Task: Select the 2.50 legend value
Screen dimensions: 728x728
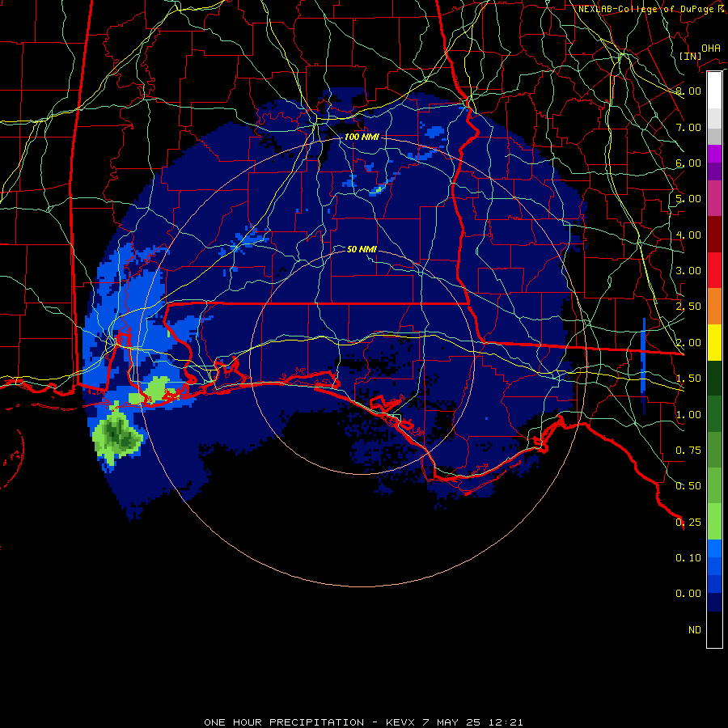Action: [688, 307]
